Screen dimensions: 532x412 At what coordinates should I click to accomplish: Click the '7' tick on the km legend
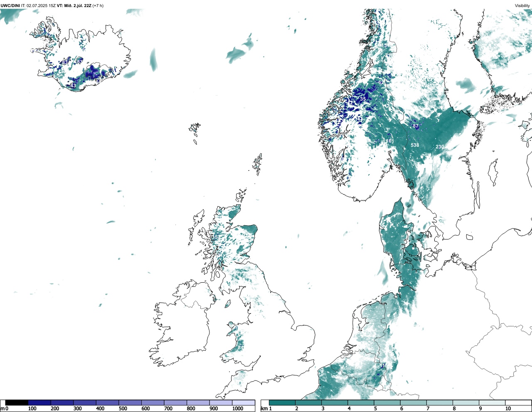click(x=428, y=409)
